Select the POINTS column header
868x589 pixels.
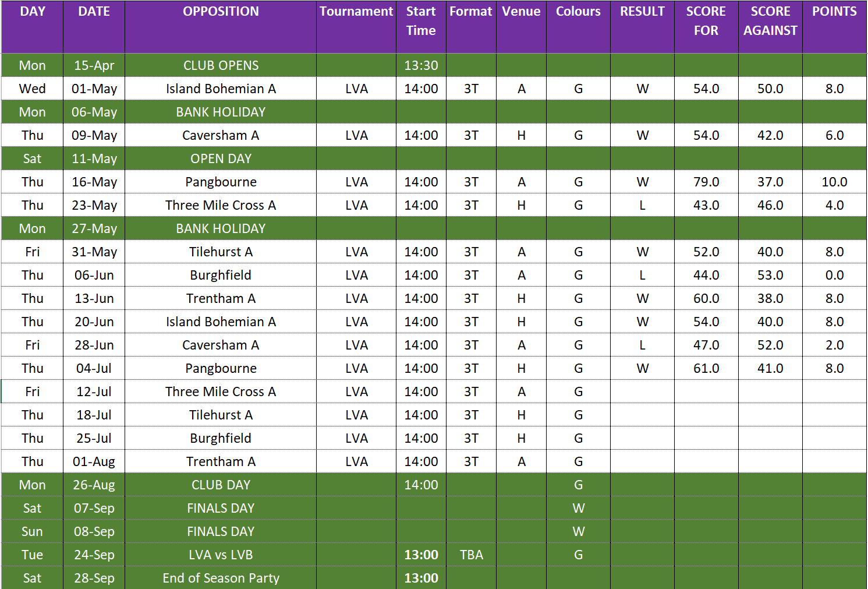(x=834, y=27)
